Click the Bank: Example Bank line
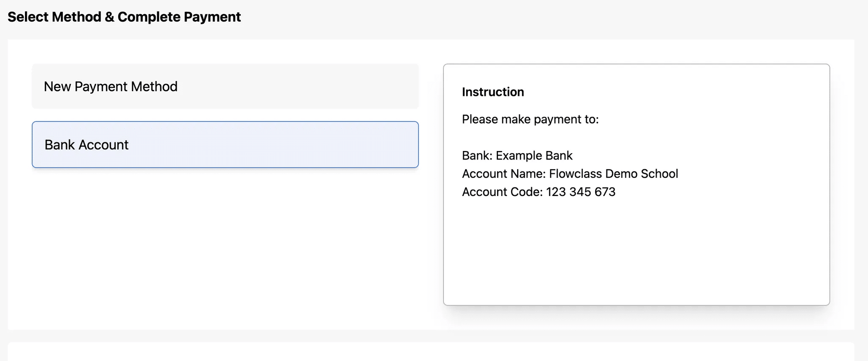The width and height of the screenshot is (868, 361). click(517, 155)
